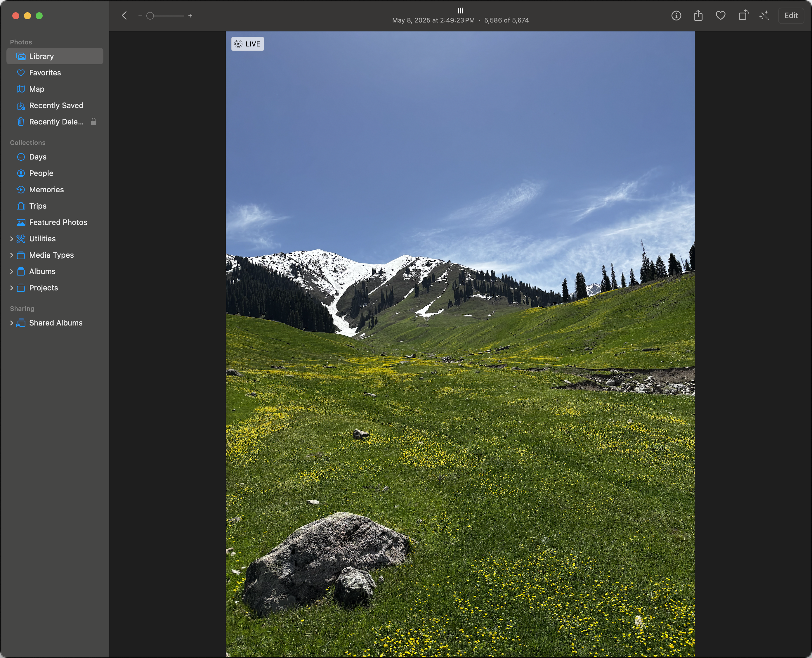Viewport: 812px width, 658px height.
Task: Open the Favorites sidebar item
Action: [45, 73]
